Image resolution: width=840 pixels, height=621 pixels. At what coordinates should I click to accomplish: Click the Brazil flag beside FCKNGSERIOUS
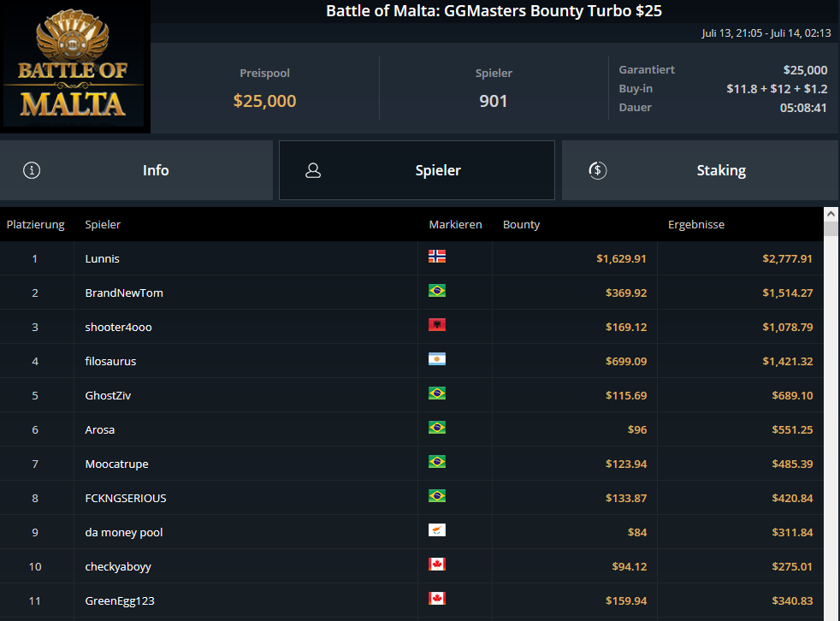(x=437, y=496)
